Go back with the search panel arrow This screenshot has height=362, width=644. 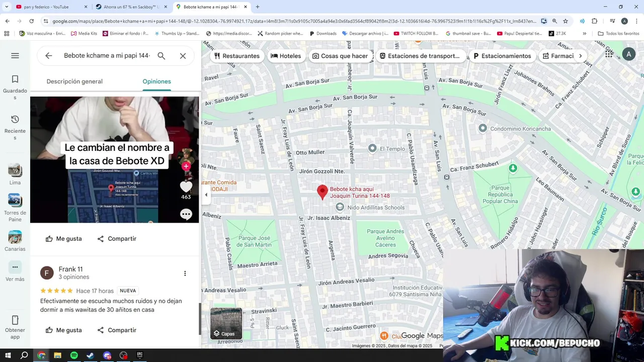coord(48,56)
